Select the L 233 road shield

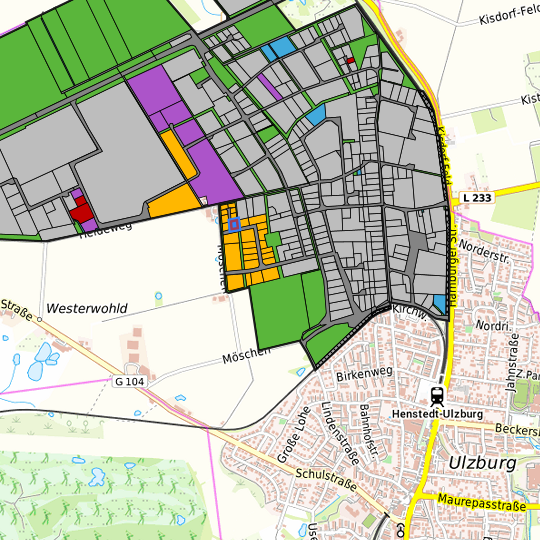pos(477,198)
